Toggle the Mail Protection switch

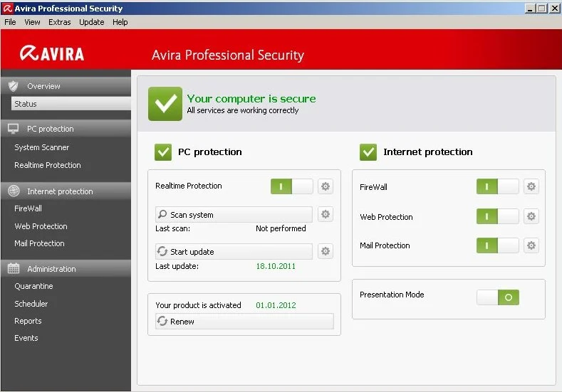497,245
